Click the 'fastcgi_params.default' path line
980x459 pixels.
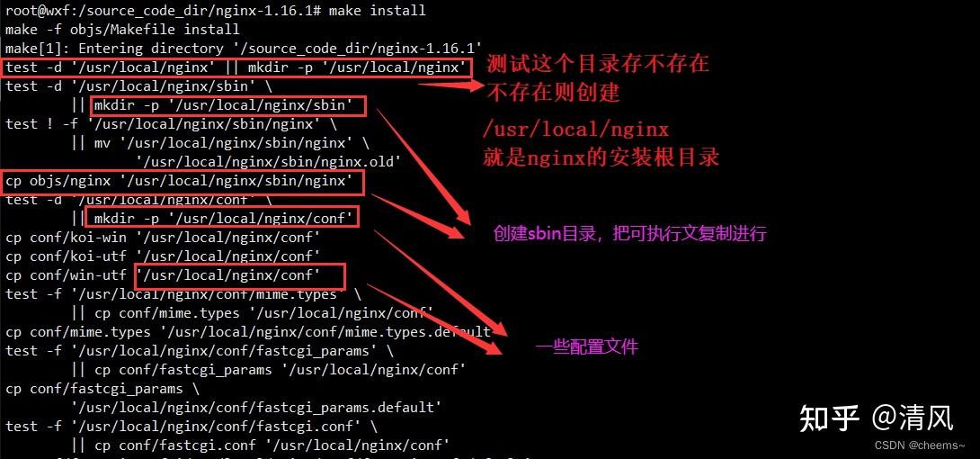[257, 407]
